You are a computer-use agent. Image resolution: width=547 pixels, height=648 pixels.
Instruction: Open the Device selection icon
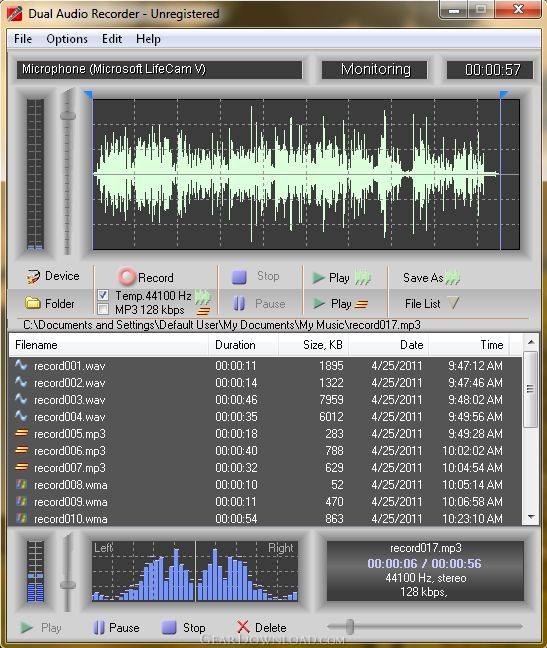coord(33,276)
